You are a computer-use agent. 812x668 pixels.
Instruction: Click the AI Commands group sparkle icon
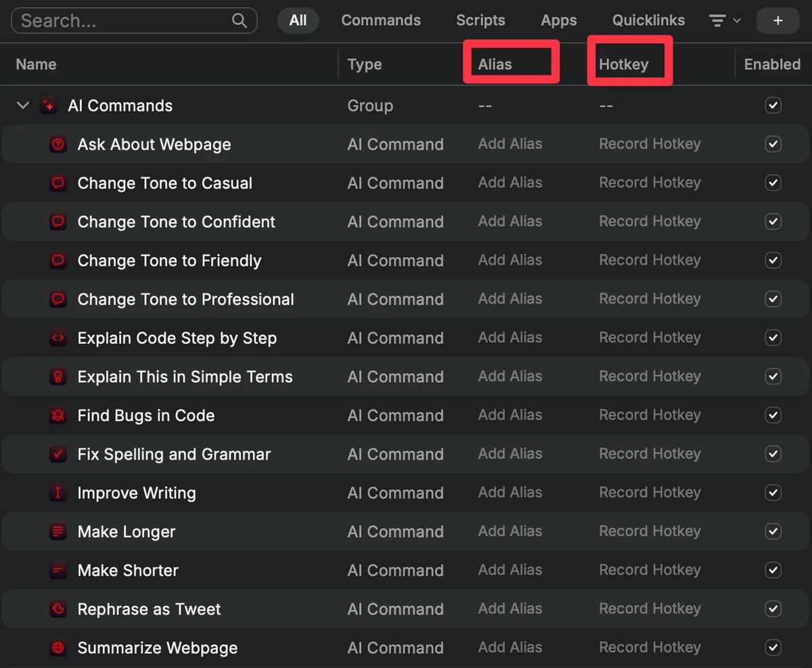click(48, 106)
